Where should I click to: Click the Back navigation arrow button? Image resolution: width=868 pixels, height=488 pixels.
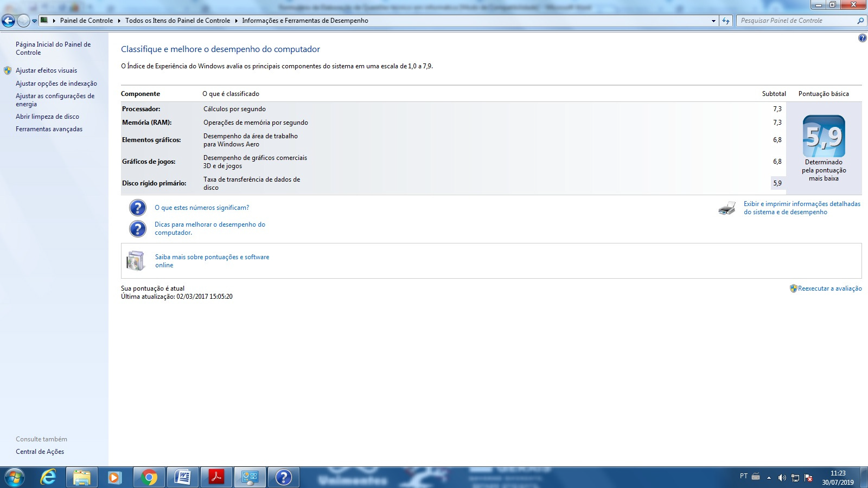[x=9, y=21]
